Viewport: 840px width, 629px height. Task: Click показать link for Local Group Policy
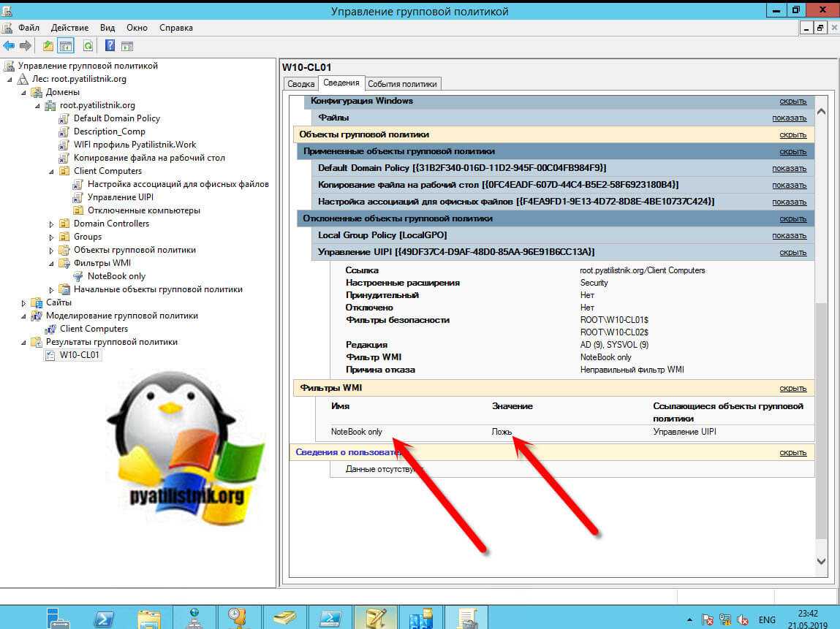point(789,235)
